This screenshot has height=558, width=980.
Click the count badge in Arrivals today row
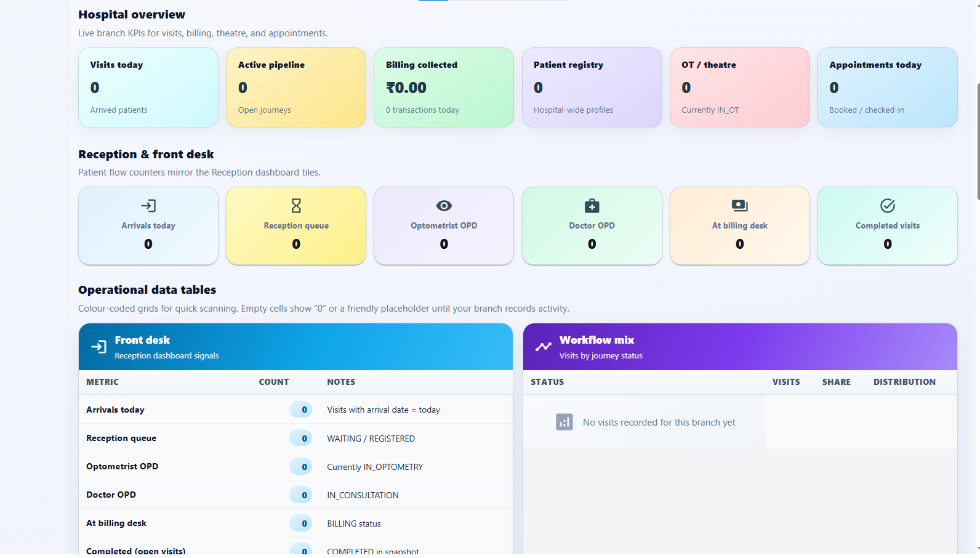(x=301, y=410)
